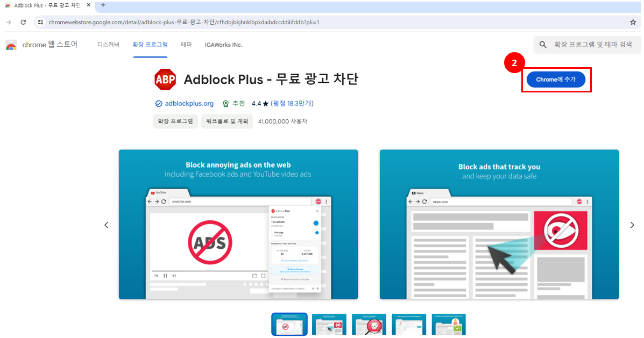The width and height of the screenshot is (644, 338).
Task: Close the Adblock Plus browser tab
Action: click(88, 5)
